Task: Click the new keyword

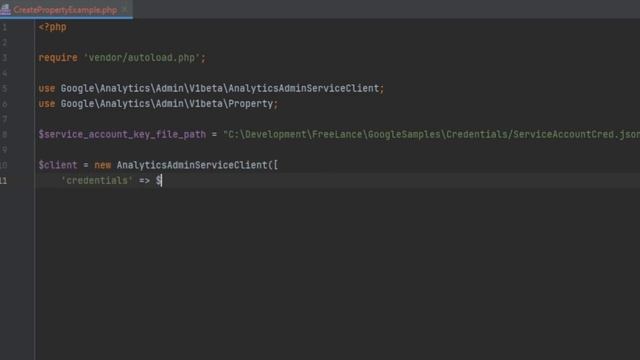Action: point(102,165)
